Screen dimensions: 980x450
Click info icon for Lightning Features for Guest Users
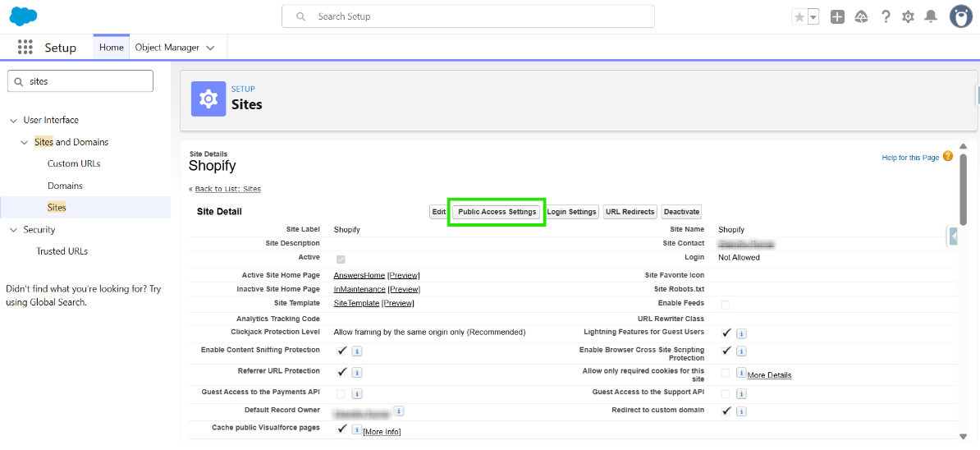pos(741,333)
